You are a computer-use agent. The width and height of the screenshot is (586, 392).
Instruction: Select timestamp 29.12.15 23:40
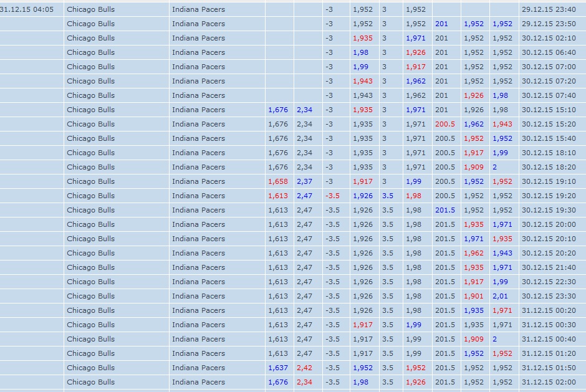click(549, 9)
